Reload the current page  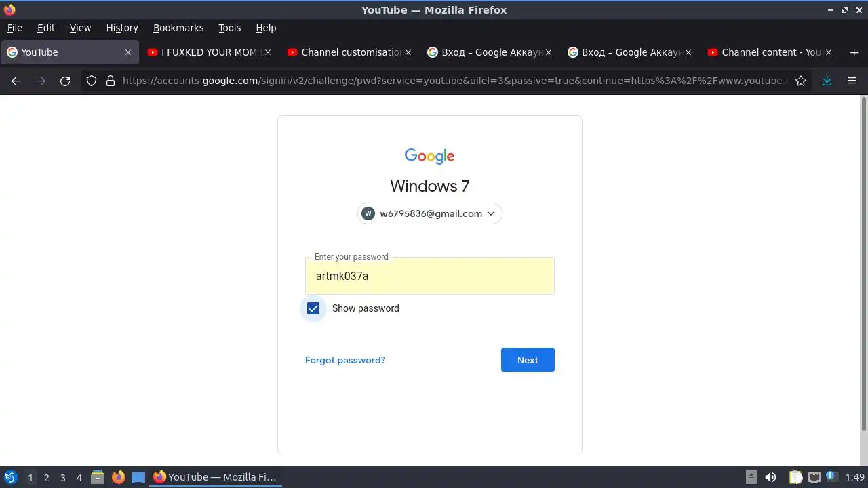point(65,81)
